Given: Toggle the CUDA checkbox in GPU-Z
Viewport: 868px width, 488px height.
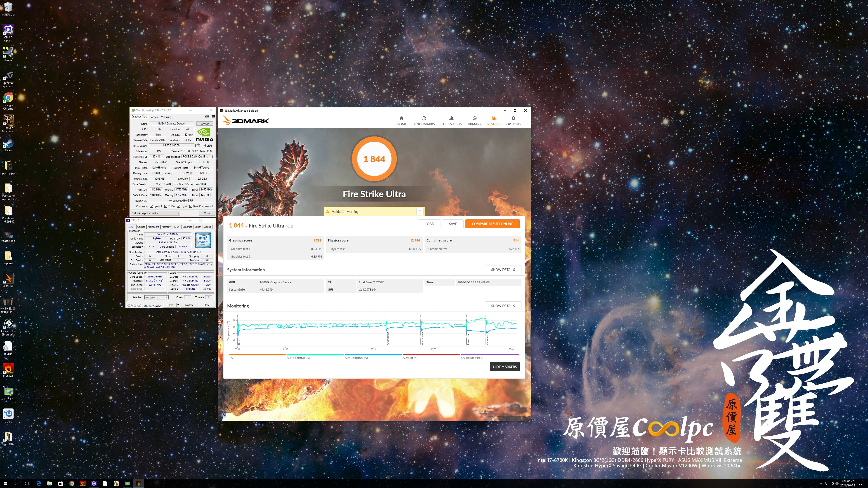Looking at the screenshot, I should (x=166, y=206).
